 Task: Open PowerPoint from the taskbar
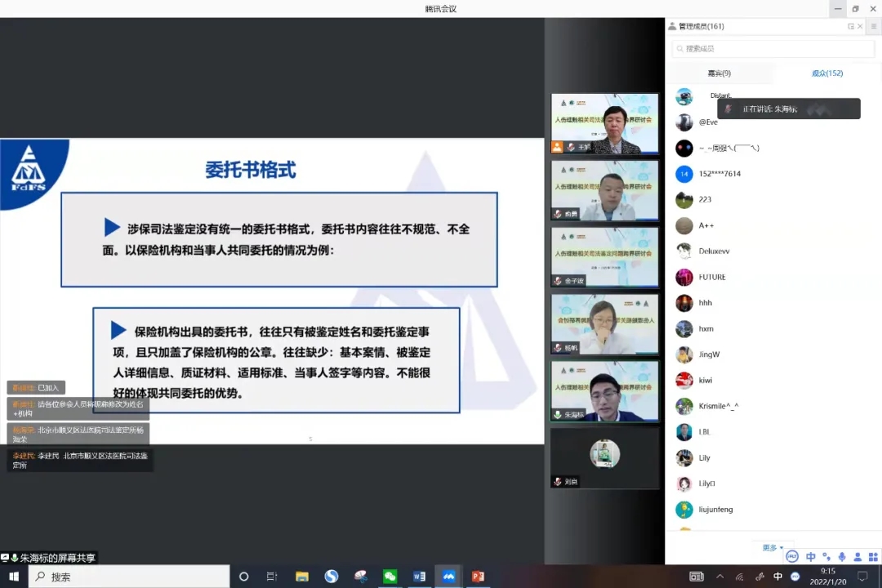click(478, 577)
